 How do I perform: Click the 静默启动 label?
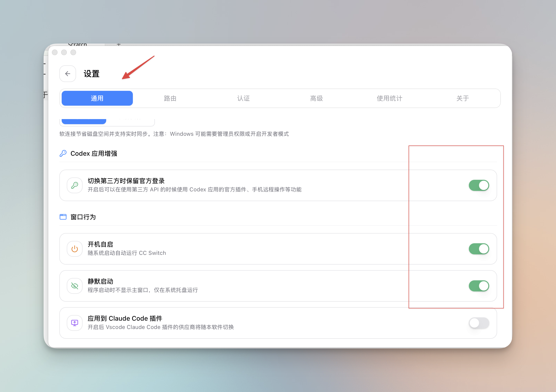[100, 281]
